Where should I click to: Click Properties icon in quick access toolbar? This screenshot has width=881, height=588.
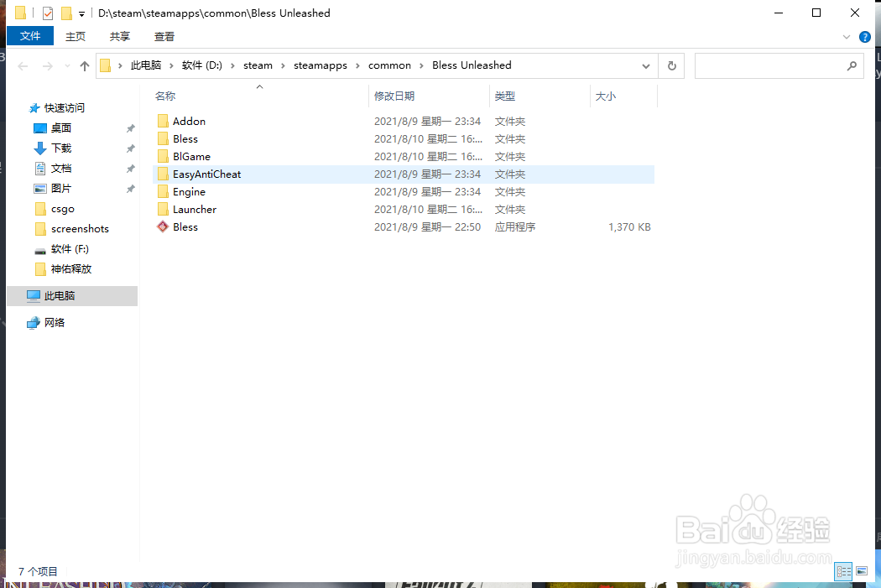point(48,13)
